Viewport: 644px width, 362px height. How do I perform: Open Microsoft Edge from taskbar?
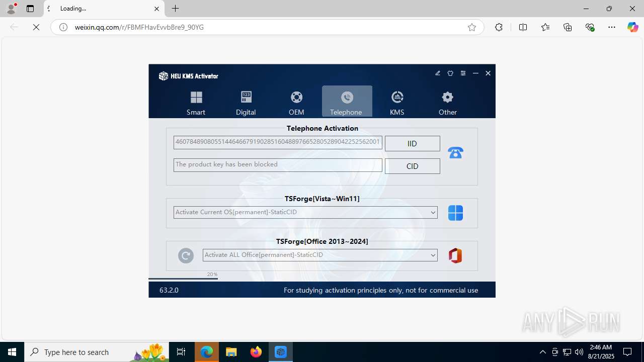[x=207, y=352]
